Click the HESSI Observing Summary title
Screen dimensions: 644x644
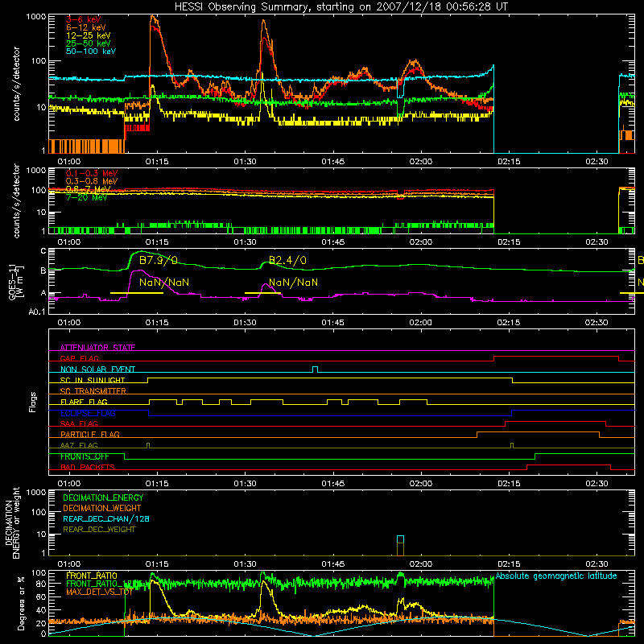pyautogui.click(x=341, y=7)
